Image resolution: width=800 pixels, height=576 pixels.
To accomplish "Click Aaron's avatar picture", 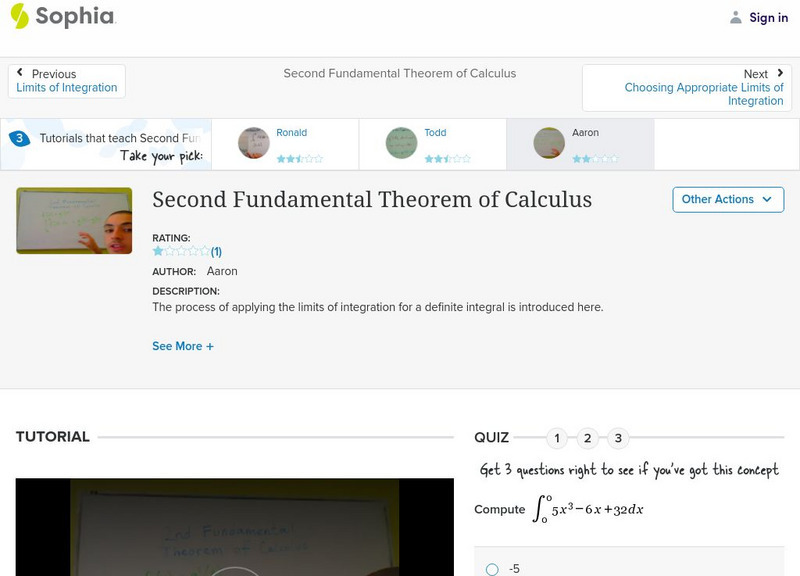I will [x=549, y=143].
